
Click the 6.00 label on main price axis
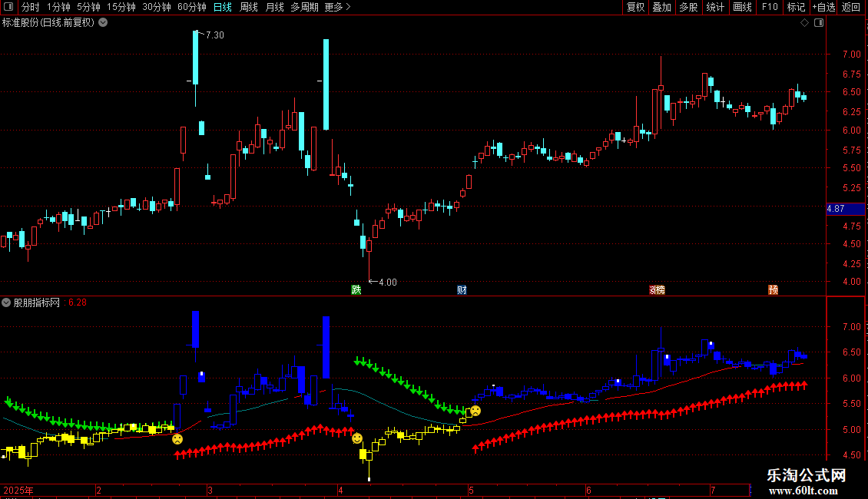(x=851, y=131)
